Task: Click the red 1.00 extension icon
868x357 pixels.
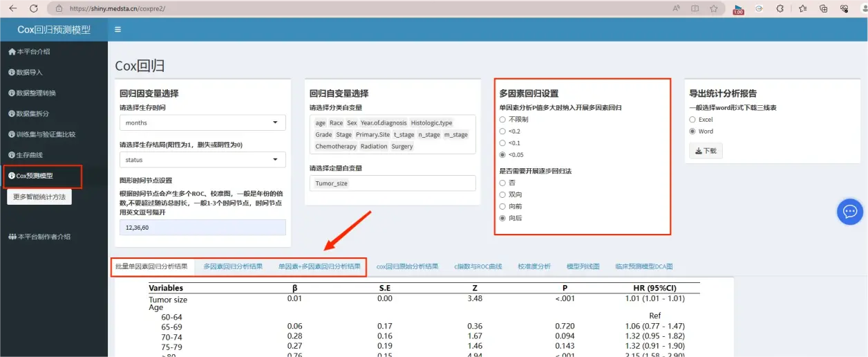Action: pos(738,9)
